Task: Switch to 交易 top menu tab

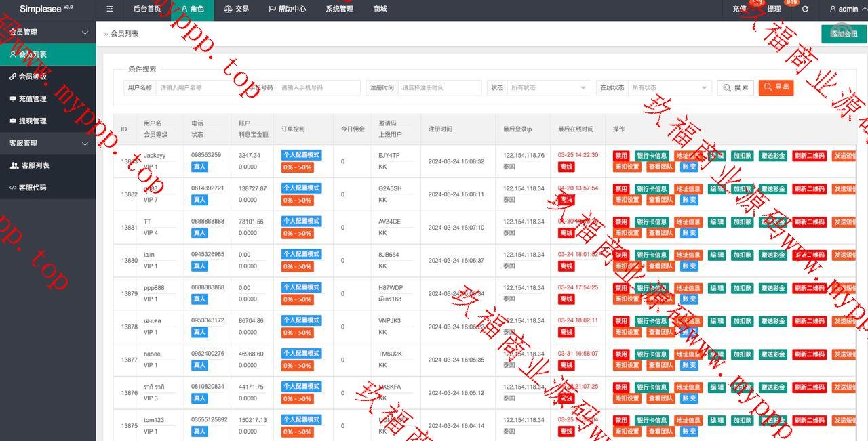Action: click(x=236, y=9)
